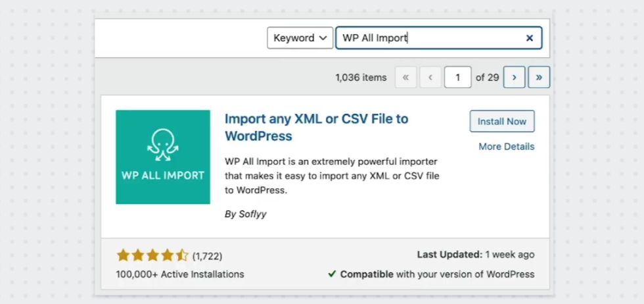Jump to last page of results
The height and width of the screenshot is (304, 644).
tap(539, 78)
